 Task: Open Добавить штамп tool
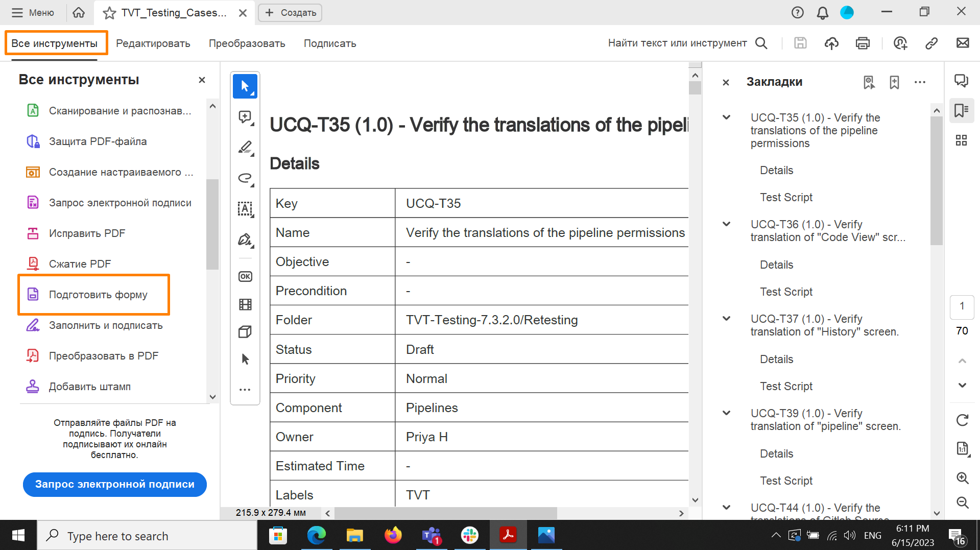click(x=78, y=387)
